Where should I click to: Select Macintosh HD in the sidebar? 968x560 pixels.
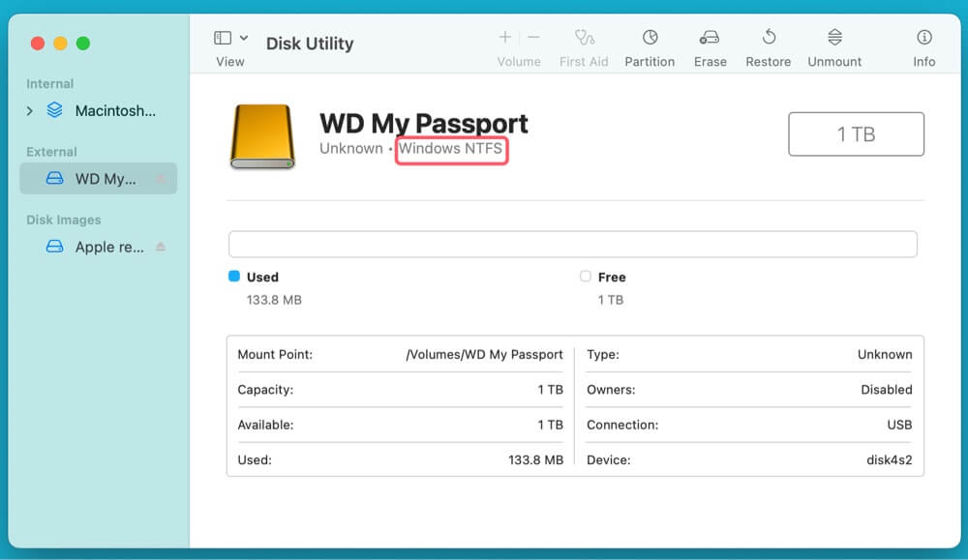point(114,111)
